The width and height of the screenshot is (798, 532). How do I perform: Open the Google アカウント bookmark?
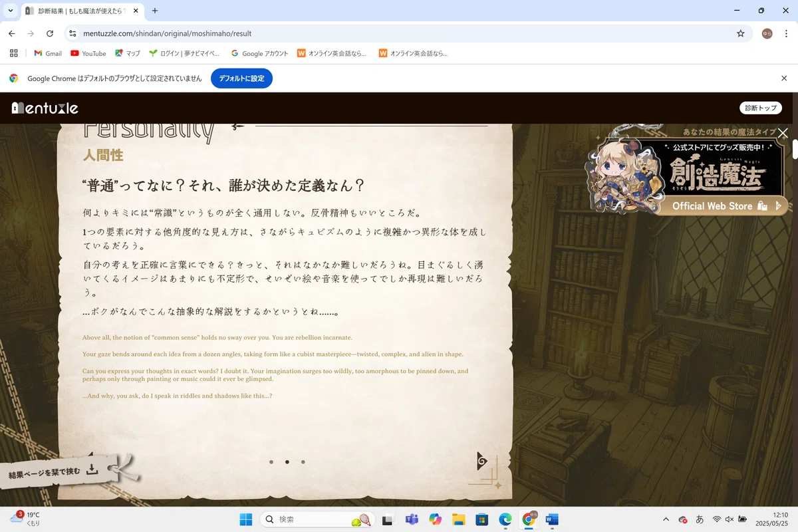coord(259,53)
